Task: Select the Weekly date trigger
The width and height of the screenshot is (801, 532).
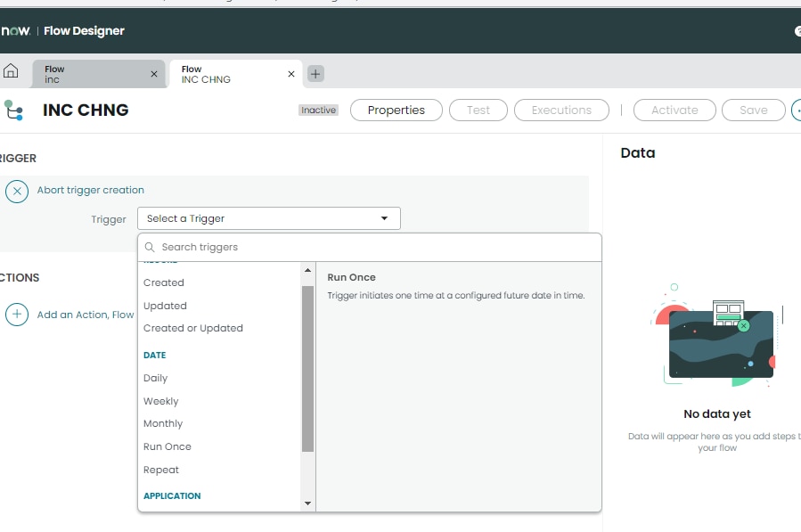Action: click(161, 401)
